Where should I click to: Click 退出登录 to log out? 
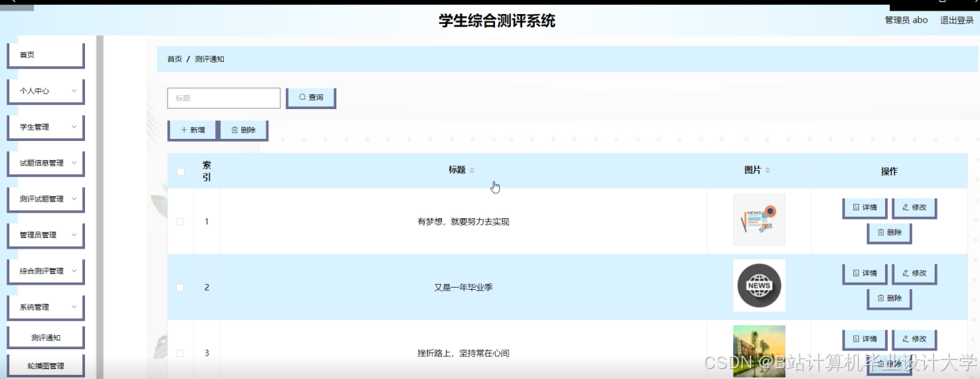point(957,20)
